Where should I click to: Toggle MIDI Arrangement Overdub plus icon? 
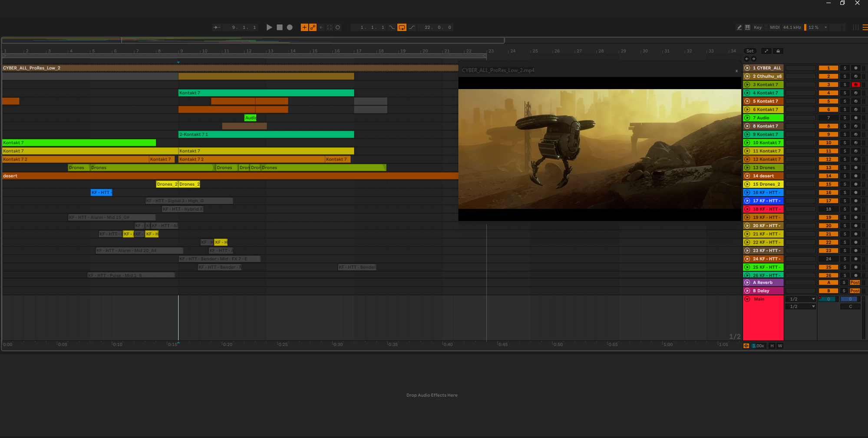point(304,27)
